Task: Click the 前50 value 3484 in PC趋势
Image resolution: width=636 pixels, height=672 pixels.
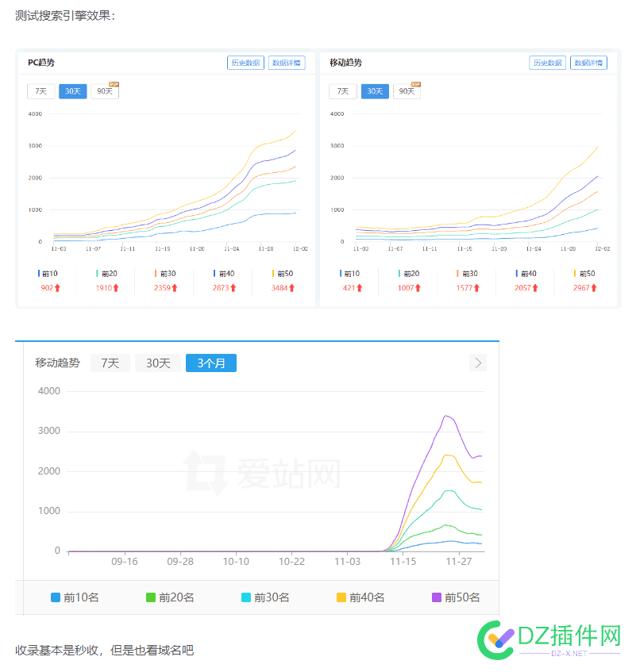Action: 279,288
